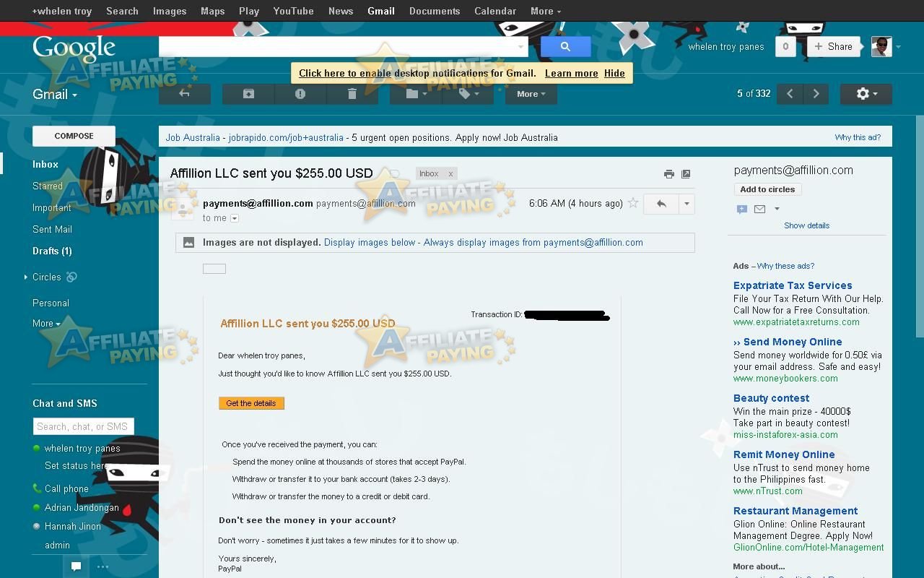
Task: Click Display images below link
Action: [370, 243]
